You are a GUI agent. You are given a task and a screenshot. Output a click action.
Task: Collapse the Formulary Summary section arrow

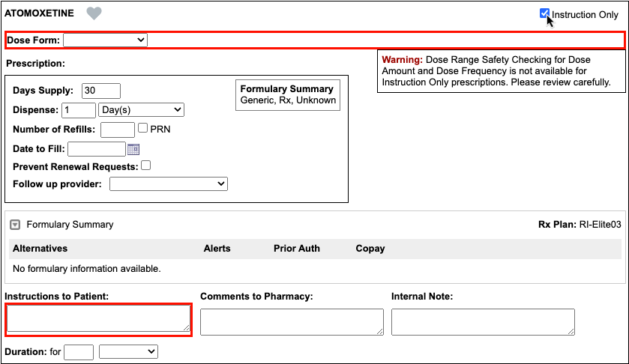pos(15,225)
